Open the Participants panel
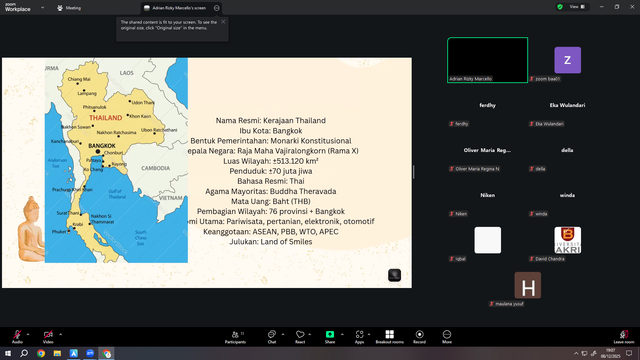Image resolution: width=640 pixels, height=360 pixels. tap(236, 337)
